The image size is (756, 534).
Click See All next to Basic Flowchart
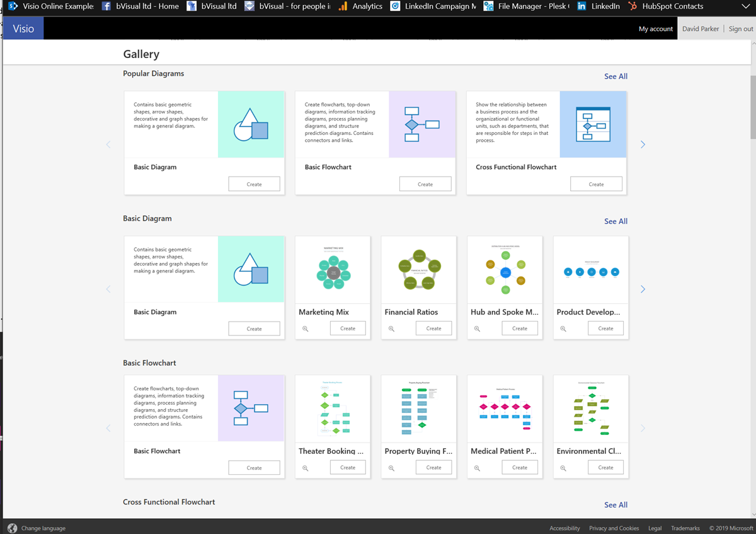point(616,363)
